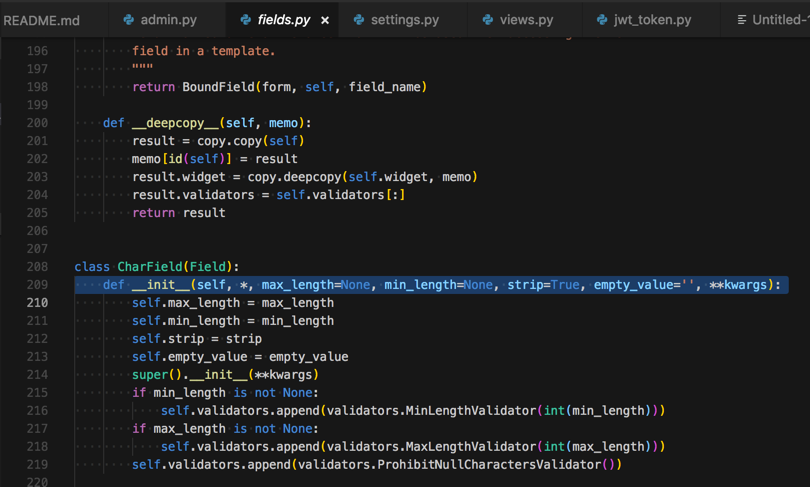Click '**kwargs' parameter on line 209

(x=738, y=285)
